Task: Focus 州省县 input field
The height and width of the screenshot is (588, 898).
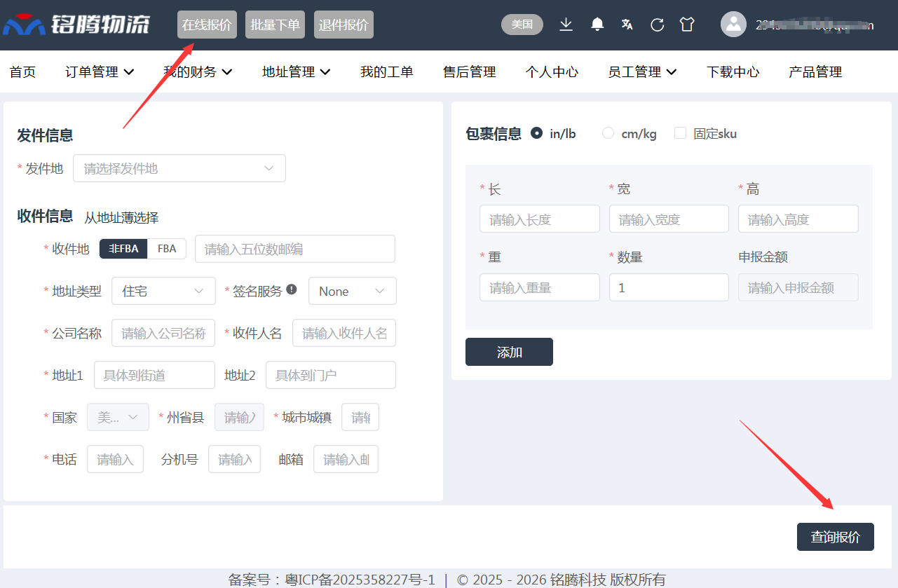Action: 239,417
